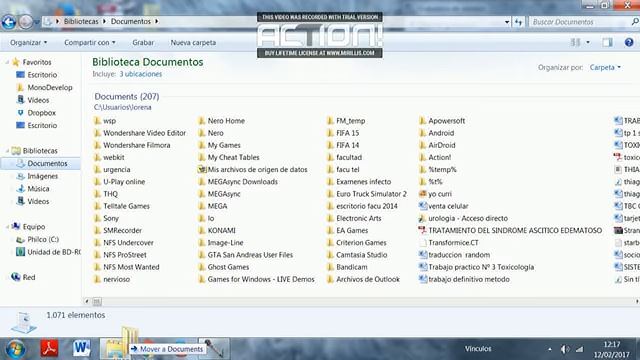Select the escritorio facu 2014 folder
640x360 pixels.
[362, 206]
